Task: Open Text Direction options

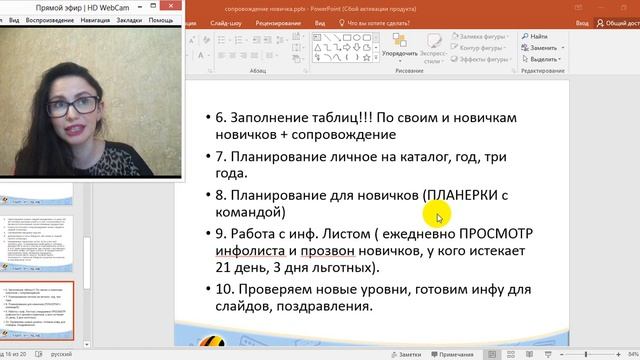Action: [x=298, y=37]
